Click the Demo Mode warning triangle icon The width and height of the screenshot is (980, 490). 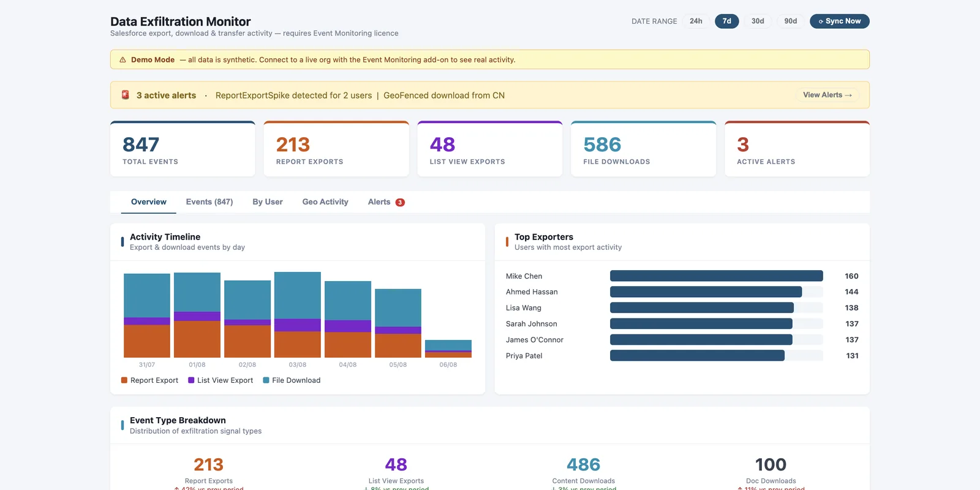tap(123, 60)
